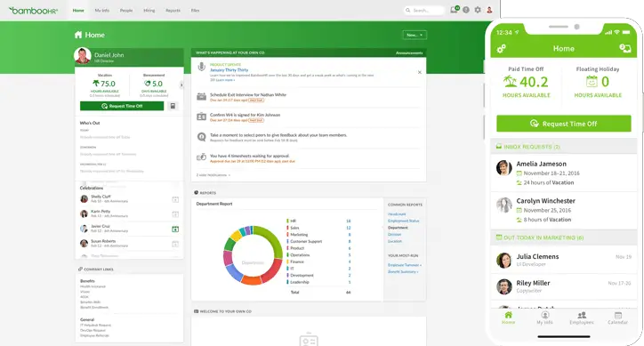Click the product update microphone icon
The image size is (644, 346).
click(201, 67)
